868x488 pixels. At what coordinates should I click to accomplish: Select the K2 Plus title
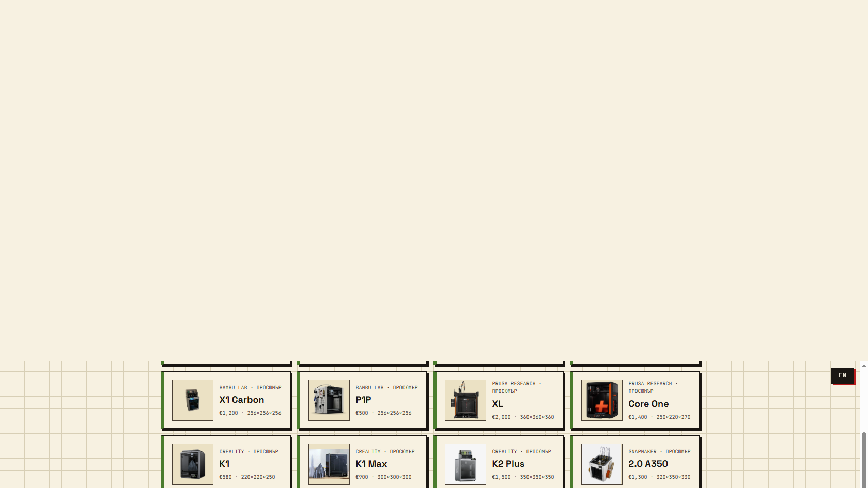click(x=508, y=464)
